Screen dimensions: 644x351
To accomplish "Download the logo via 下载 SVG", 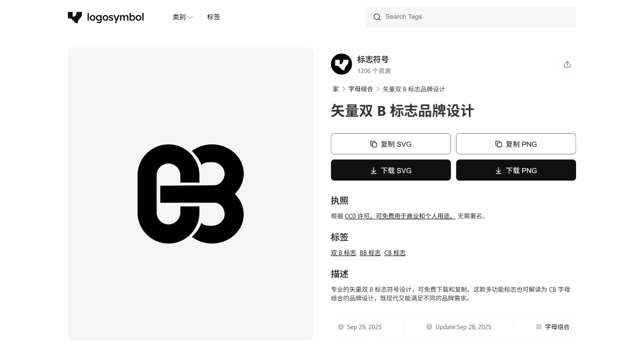I will [x=390, y=170].
